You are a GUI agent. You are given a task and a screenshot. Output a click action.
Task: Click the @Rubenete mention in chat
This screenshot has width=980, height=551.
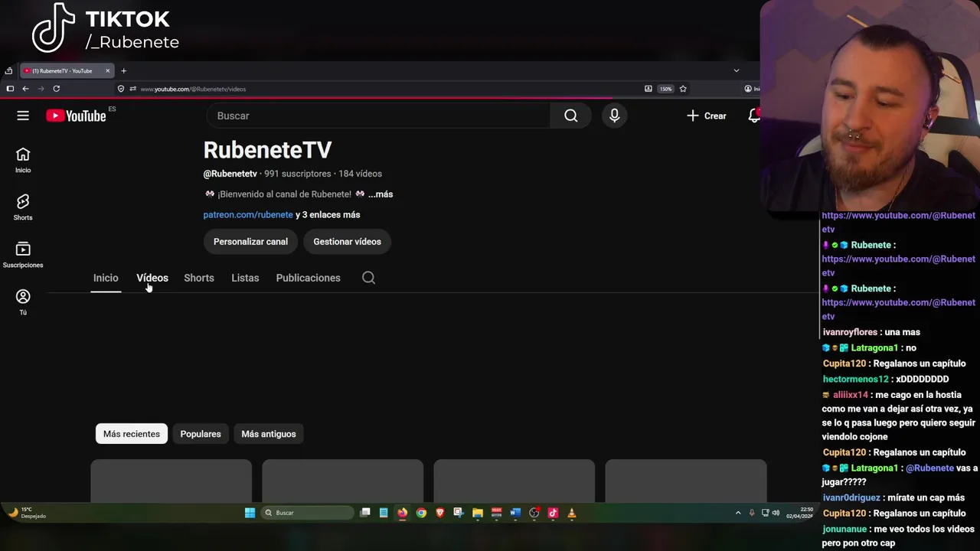pos(930,468)
